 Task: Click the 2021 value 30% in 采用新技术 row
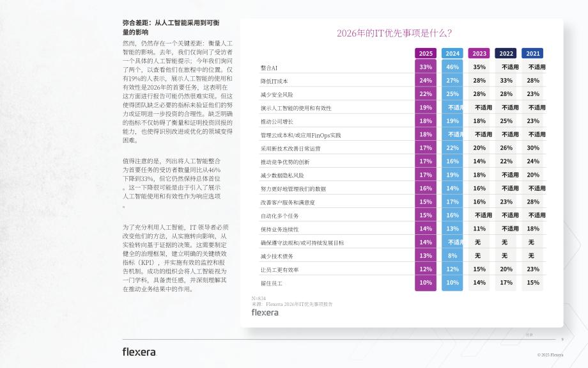[533, 148]
